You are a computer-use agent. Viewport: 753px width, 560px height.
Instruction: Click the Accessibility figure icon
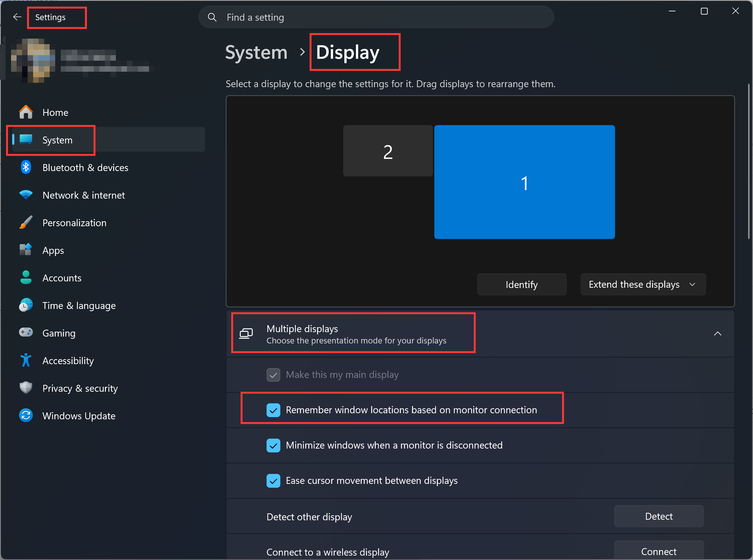26,360
